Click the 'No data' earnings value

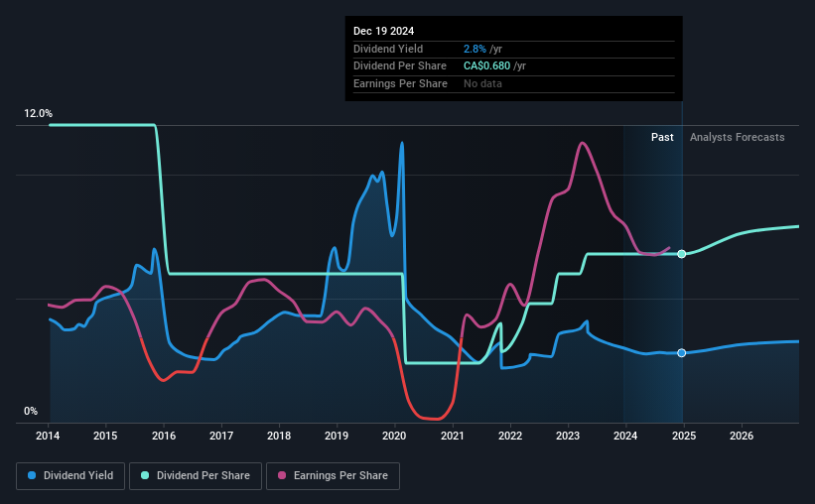[482, 83]
